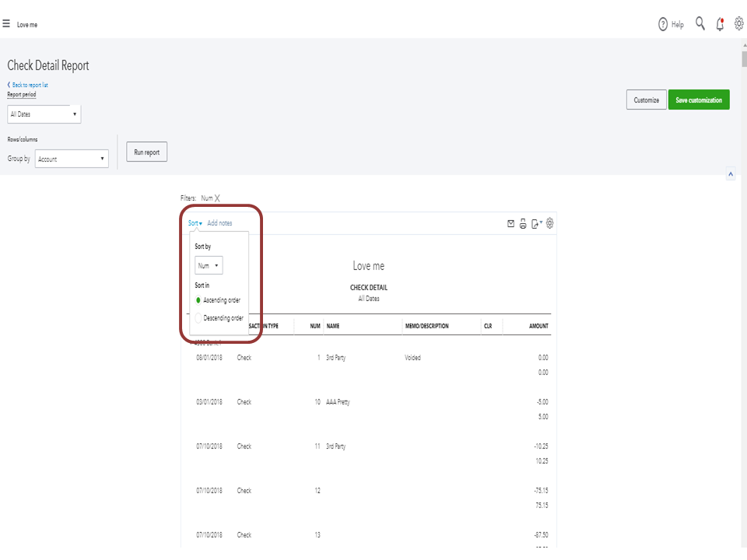Click the Run report button

[147, 152]
